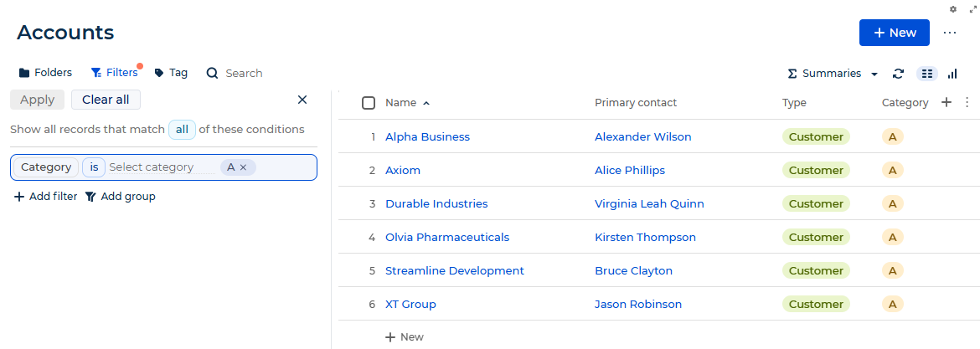Open the Folders panel icon
The width and height of the screenshot is (980, 349).
[x=24, y=73]
